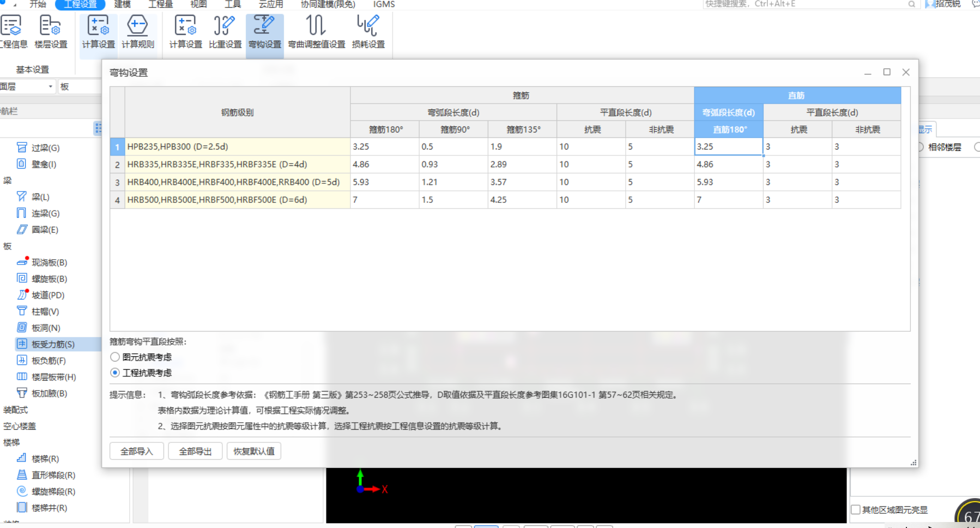Open the first 计算设置 ribbon icon
Screen dimensions: 980x528
pyautogui.click(x=98, y=26)
